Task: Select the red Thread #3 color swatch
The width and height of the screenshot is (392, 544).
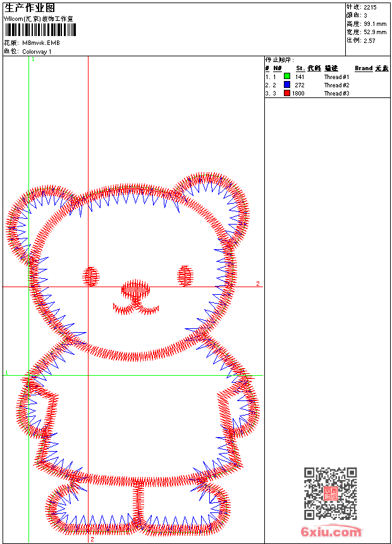Action: tap(287, 93)
